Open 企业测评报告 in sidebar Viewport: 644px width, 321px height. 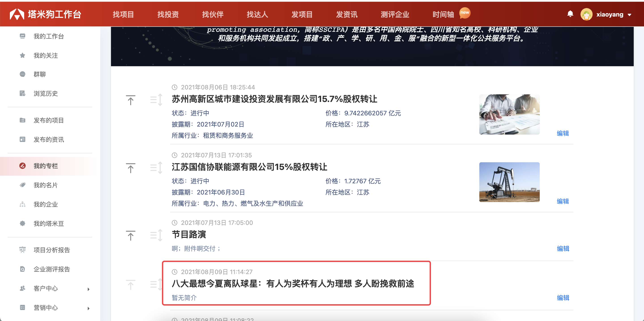click(52, 269)
